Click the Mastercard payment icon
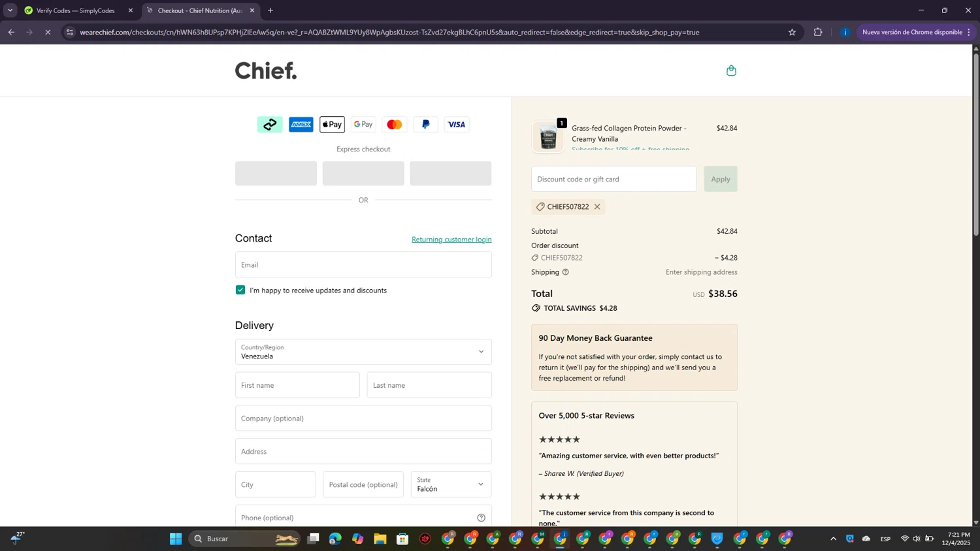980x551 pixels. [395, 125]
